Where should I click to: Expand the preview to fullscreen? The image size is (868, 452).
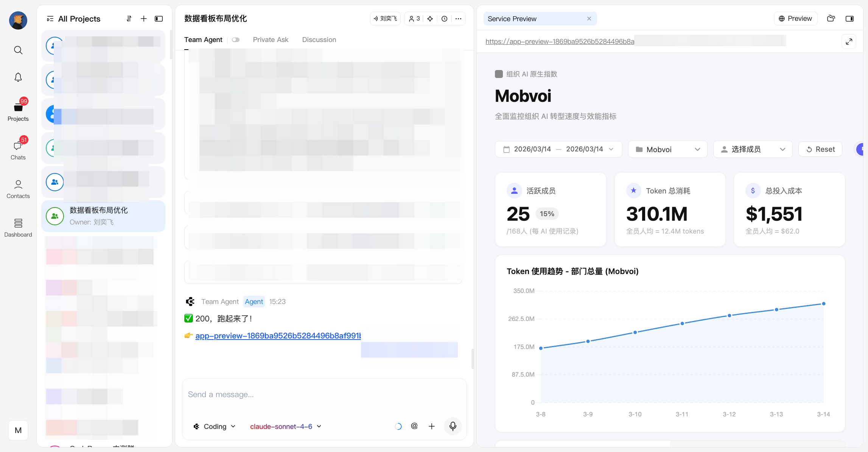coord(849,42)
